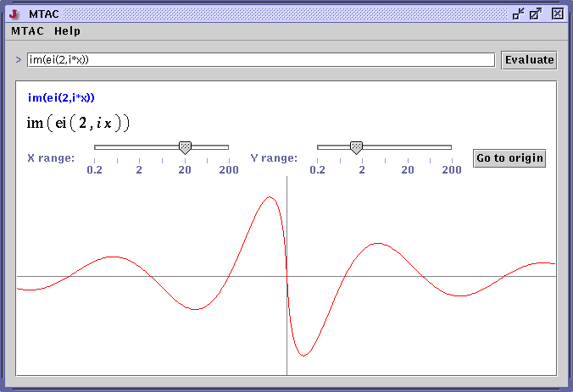Viewport: 573px width, 392px height.
Task: Click the red curve peak left of the y-axis
Action: coord(270,197)
